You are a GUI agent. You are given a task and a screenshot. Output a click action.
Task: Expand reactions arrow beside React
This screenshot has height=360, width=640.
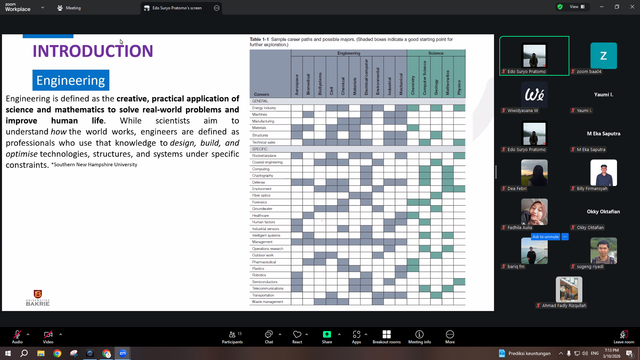coord(307,334)
